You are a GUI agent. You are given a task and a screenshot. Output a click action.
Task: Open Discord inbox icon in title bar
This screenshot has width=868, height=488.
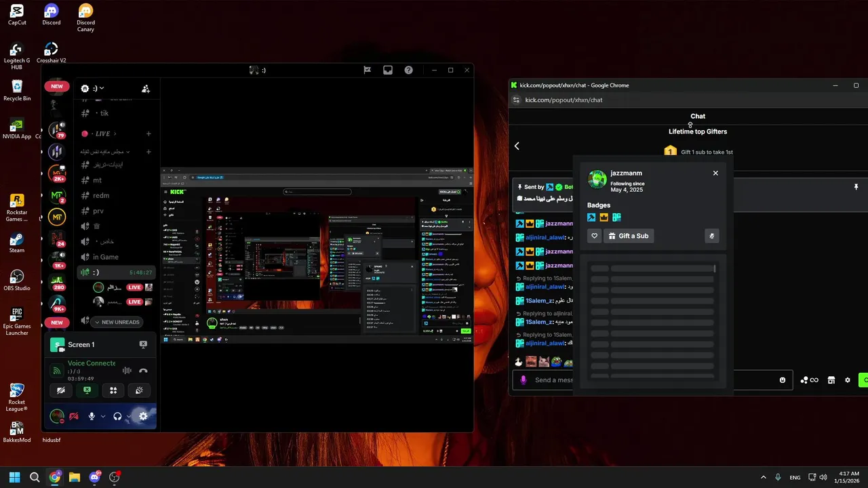[388, 70]
